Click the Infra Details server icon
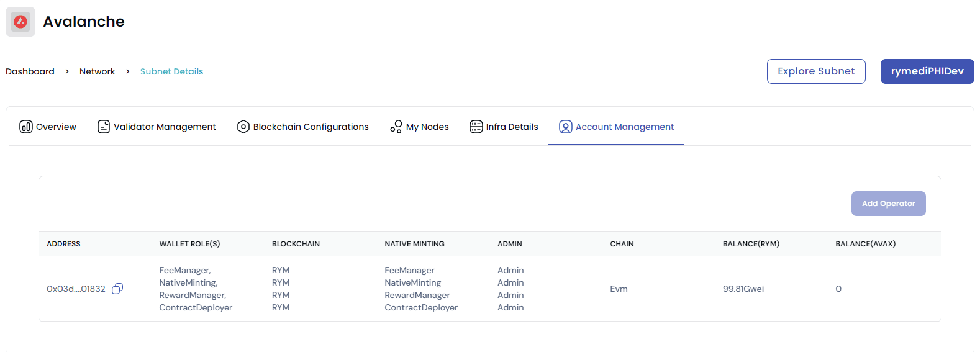The height and width of the screenshot is (352, 980). [476, 127]
